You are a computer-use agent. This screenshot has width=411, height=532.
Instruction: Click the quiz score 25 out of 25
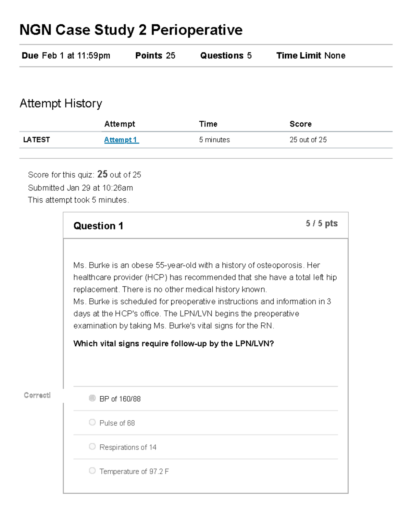(x=308, y=139)
